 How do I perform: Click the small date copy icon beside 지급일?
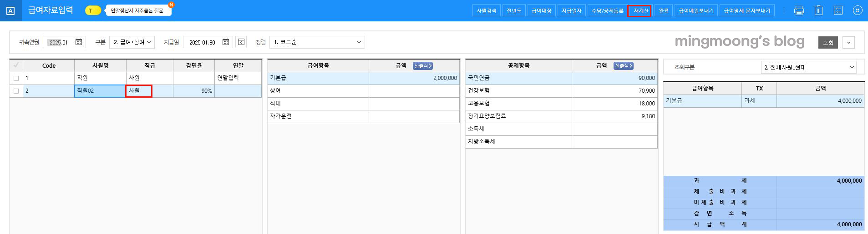(241, 42)
